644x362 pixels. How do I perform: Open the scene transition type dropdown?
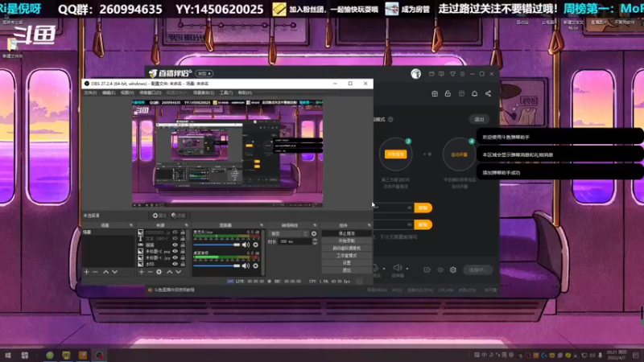[x=289, y=233]
